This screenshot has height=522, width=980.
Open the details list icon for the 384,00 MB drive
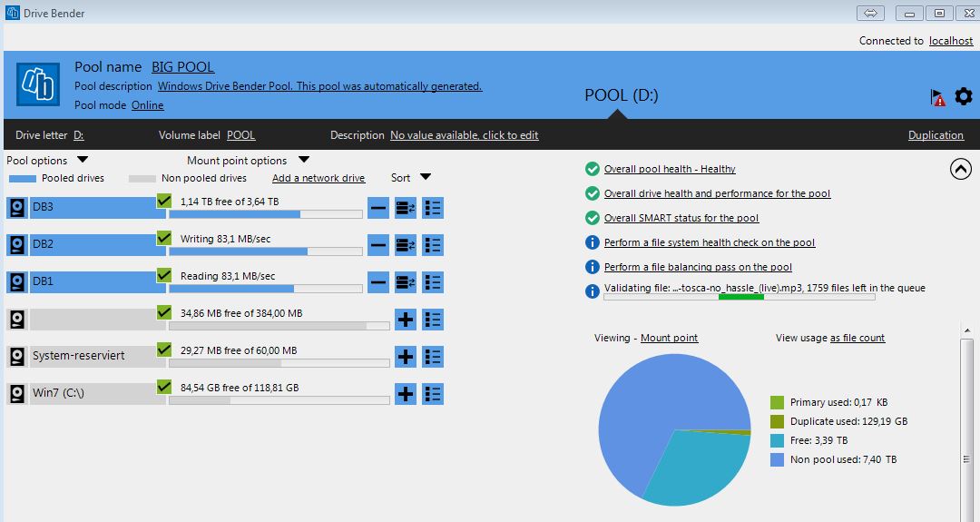[x=433, y=320]
